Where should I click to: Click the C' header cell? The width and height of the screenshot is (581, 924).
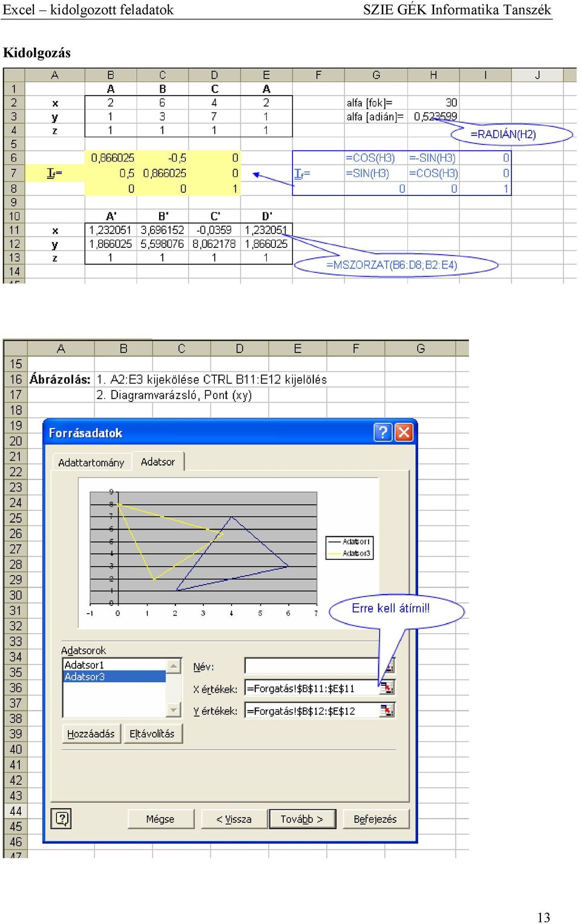215,216
